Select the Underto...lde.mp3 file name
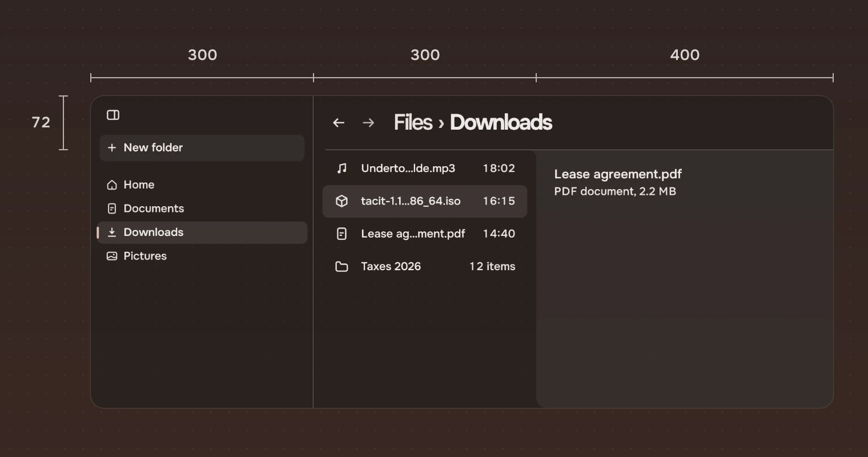The width and height of the screenshot is (868, 457). 408,169
